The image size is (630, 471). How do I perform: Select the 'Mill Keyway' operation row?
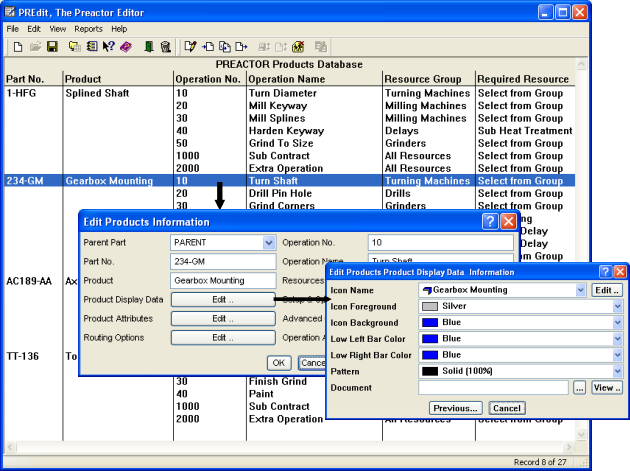278,106
